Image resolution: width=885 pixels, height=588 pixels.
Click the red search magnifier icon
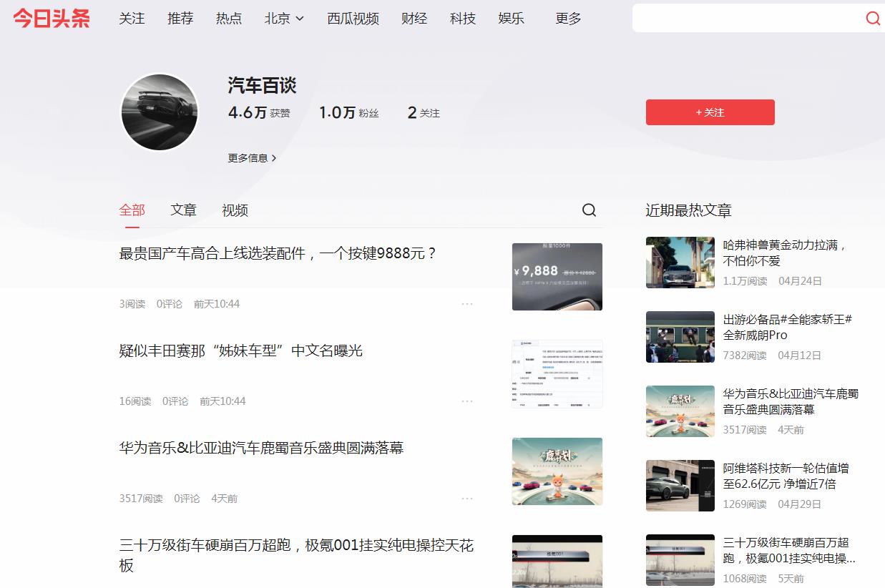click(873, 19)
